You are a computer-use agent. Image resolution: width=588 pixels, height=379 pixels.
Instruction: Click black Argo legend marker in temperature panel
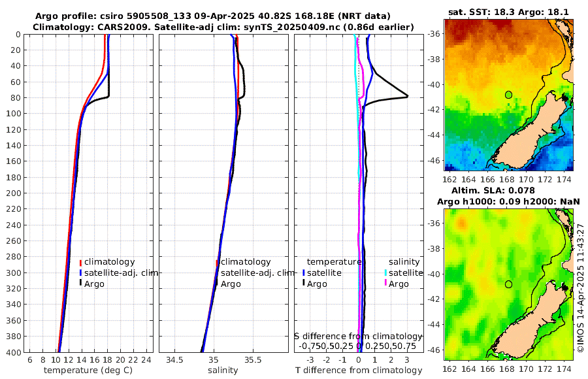[80, 284]
